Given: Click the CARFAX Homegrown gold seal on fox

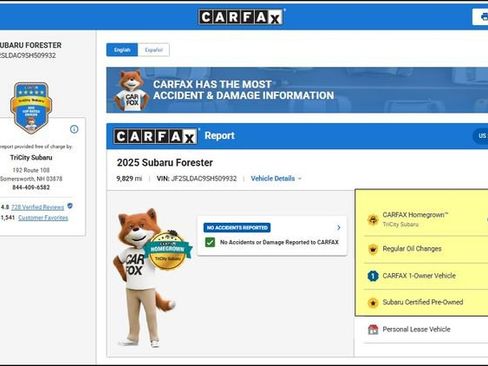Looking at the screenshot, I should [x=167, y=249].
